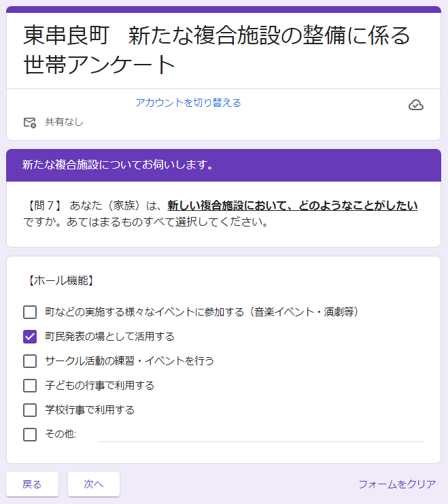This screenshot has width=448, height=504.
Task: Click the cloud saved status icon
Action: tap(416, 105)
